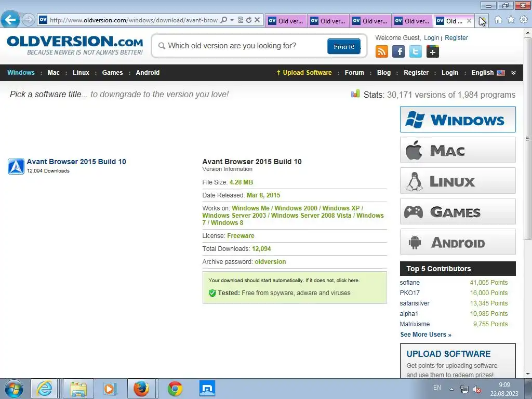Open Maxthon browser from the taskbar

[207, 389]
